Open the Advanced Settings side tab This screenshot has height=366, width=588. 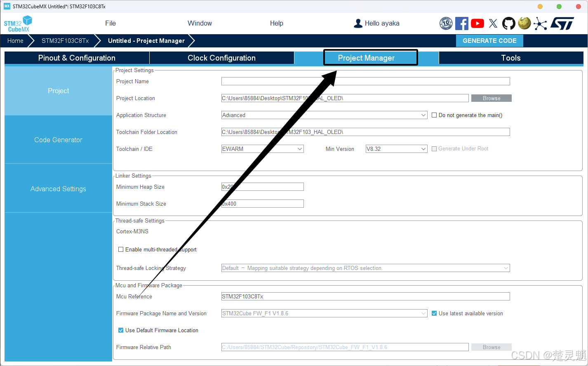[59, 189]
